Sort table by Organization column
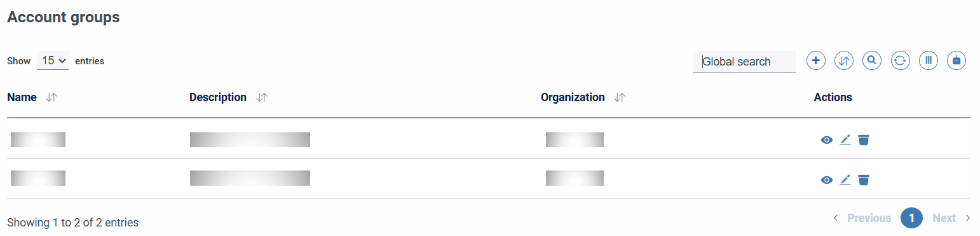This screenshot has width=980, height=236. tap(620, 98)
